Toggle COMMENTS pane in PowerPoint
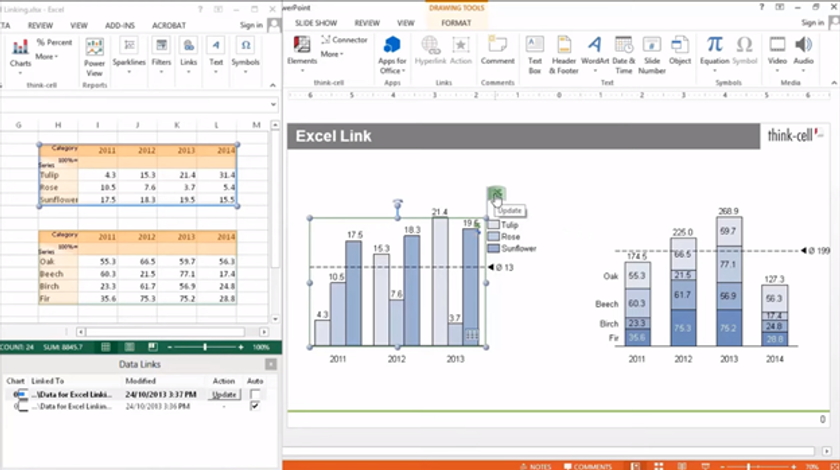 (588, 466)
